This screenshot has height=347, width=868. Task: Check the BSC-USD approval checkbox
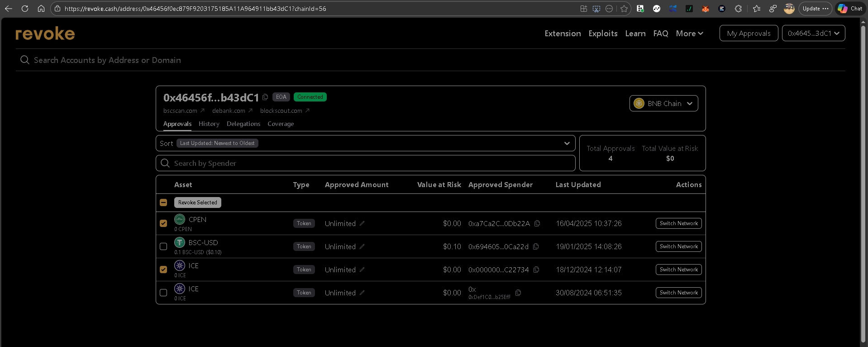[x=163, y=246]
